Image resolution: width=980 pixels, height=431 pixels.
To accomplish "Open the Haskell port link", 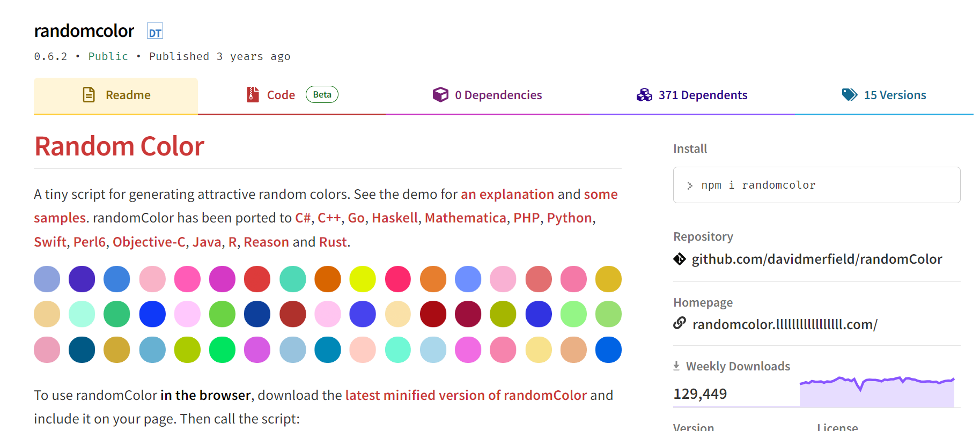I will tap(395, 218).
